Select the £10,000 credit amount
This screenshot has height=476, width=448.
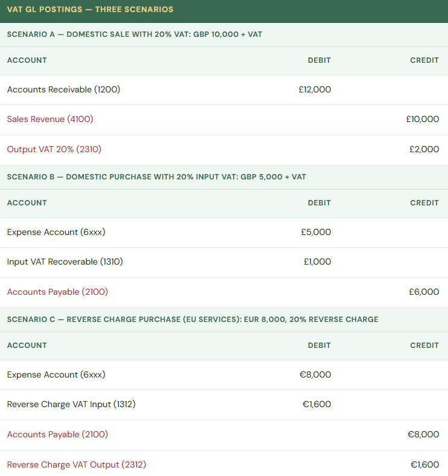pos(422,119)
